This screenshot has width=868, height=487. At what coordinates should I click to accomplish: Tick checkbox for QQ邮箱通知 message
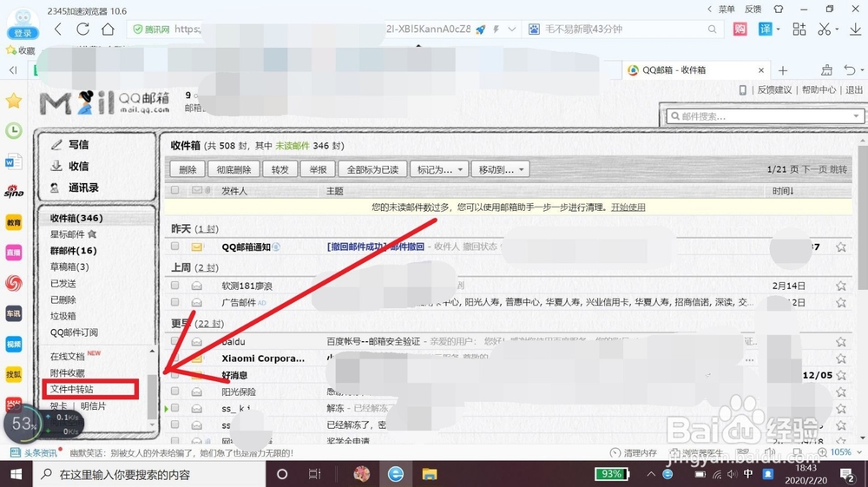pos(175,246)
